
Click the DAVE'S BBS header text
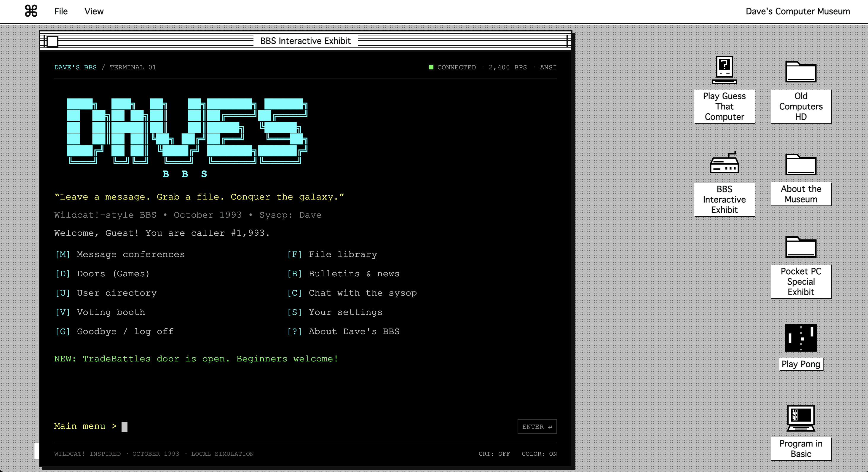(x=76, y=67)
